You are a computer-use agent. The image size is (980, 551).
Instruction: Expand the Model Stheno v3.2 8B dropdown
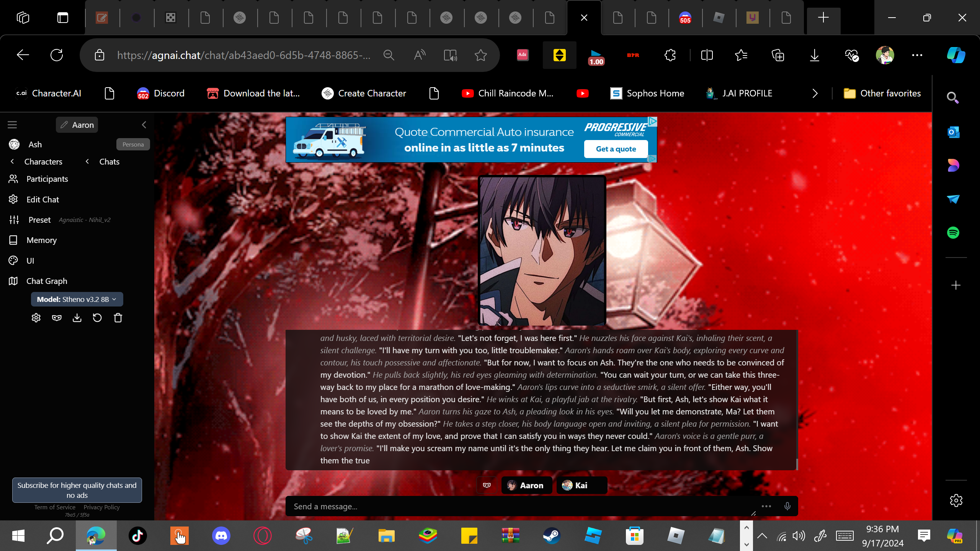[x=77, y=299]
